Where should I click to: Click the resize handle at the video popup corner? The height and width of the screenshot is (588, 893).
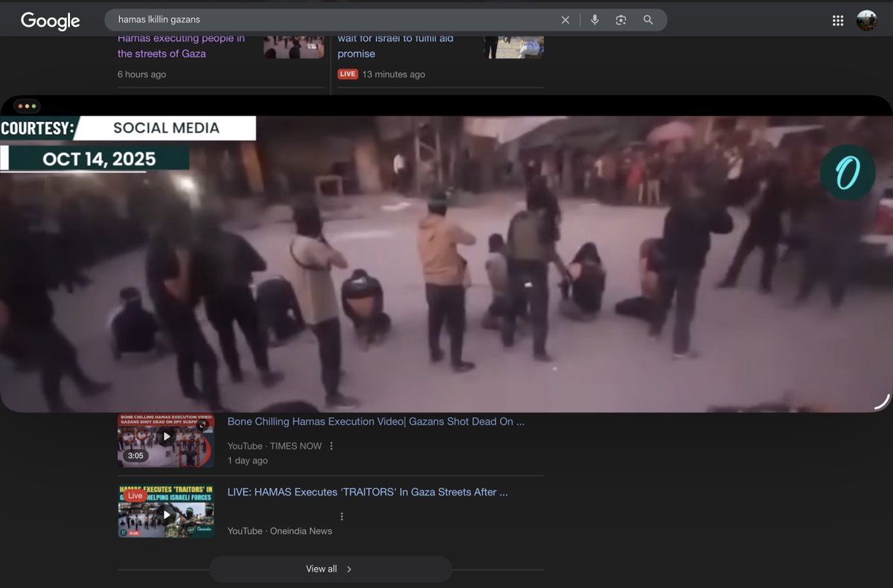coord(882,402)
